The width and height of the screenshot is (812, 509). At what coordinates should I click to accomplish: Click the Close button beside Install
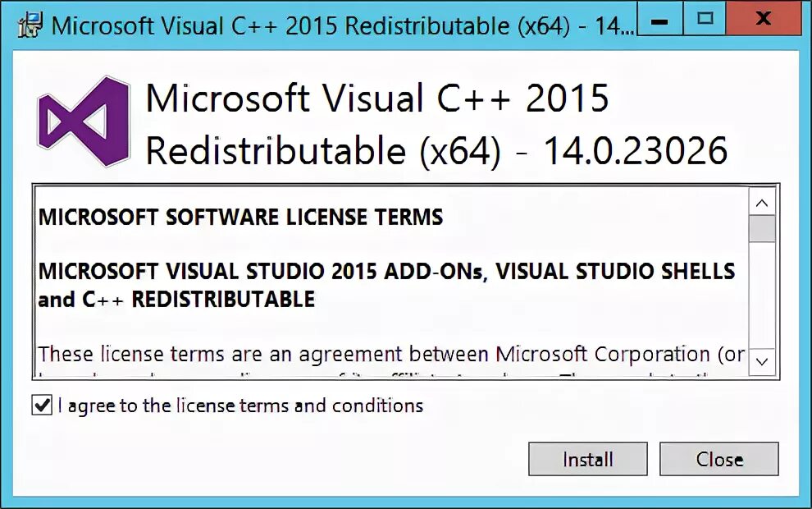pyautogui.click(x=718, y=459)
